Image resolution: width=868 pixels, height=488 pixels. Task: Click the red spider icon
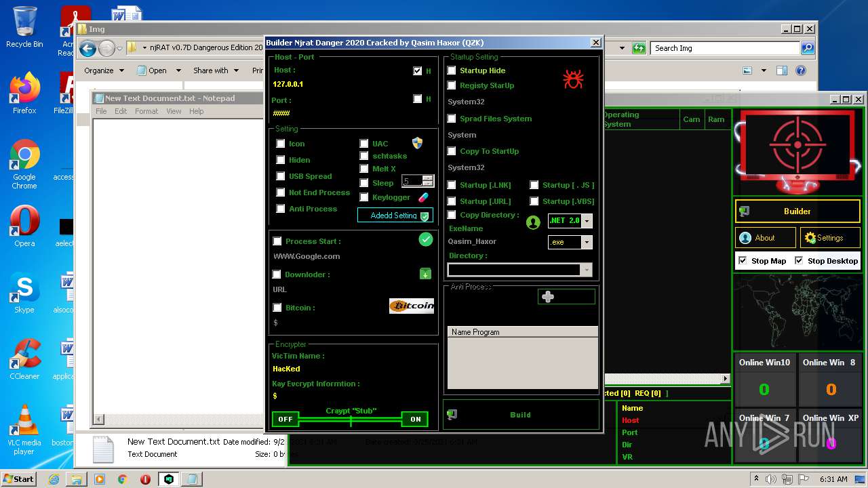pos(573,79)
